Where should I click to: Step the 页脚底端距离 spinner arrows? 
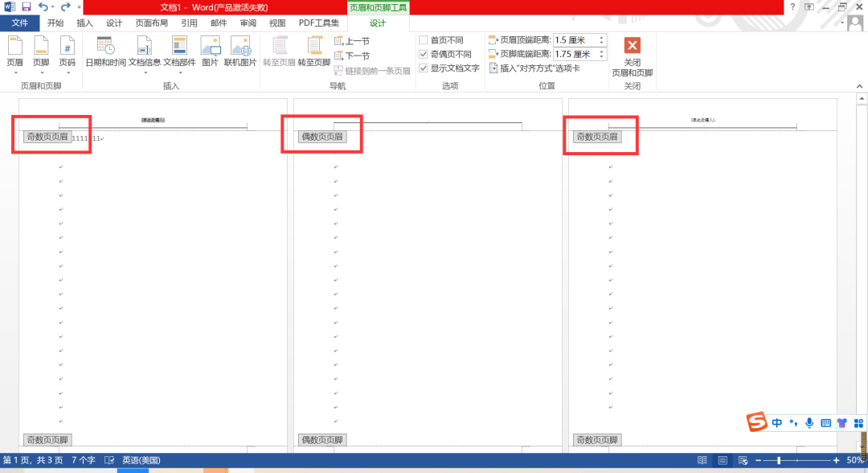(602, 54)
